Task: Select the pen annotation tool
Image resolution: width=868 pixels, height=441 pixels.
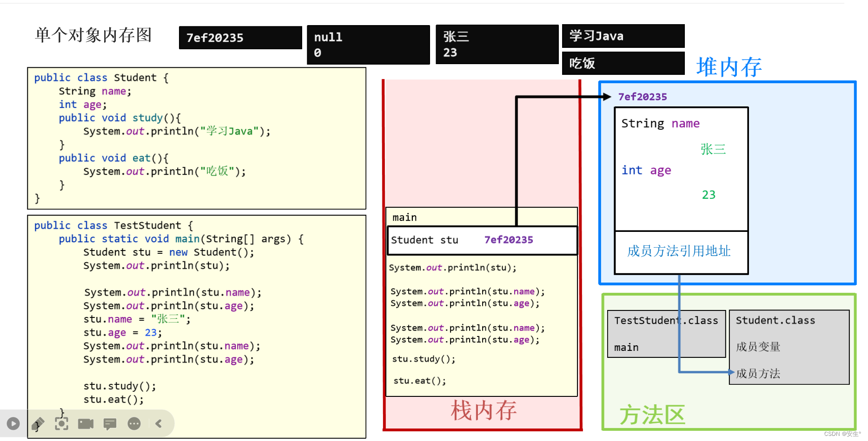Action: pos(38,424)
